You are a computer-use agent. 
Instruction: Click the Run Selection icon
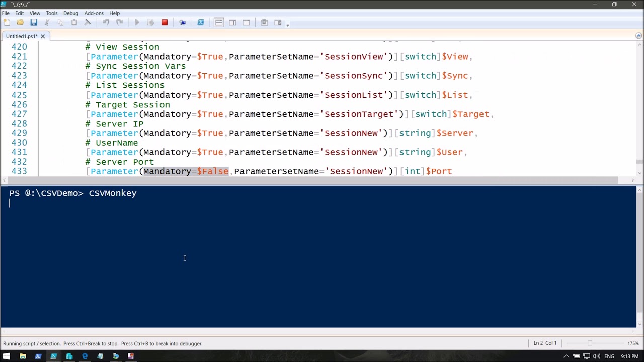(x=150, y=22)
